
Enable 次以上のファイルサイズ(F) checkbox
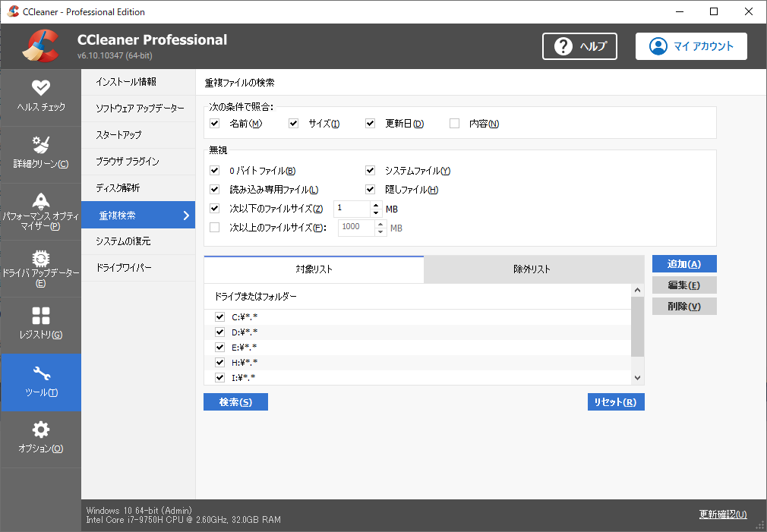pos(214,228)
